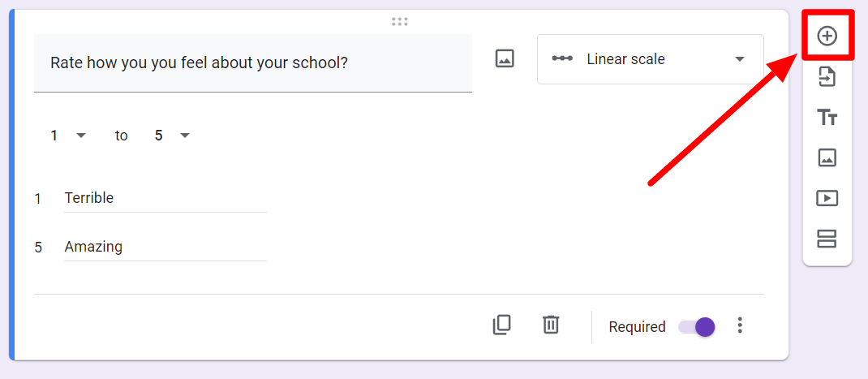Screen dimensions: 868x379
Task: Click the Import questions icon
Action: [827, 77]
